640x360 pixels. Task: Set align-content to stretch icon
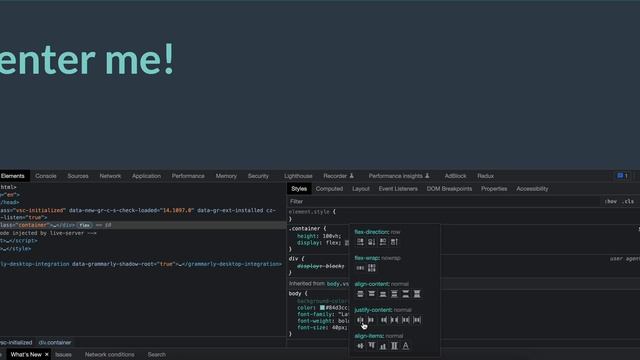pyautogui.click(x=417, y=294)
